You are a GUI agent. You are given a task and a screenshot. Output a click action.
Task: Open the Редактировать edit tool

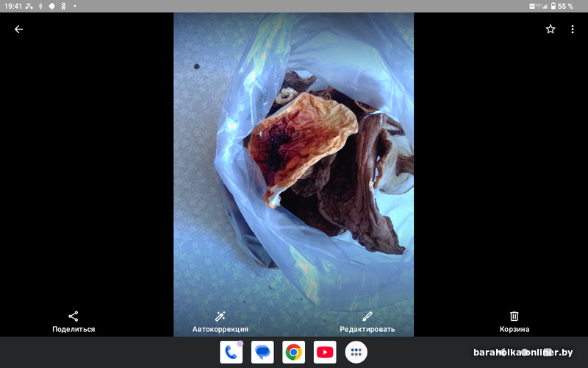(367, 322)
